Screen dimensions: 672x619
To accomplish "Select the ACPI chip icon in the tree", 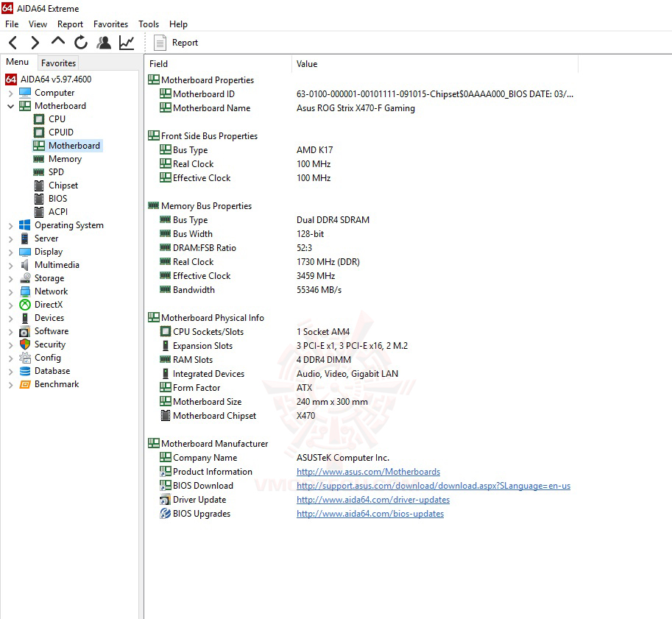I will [39, 212].
